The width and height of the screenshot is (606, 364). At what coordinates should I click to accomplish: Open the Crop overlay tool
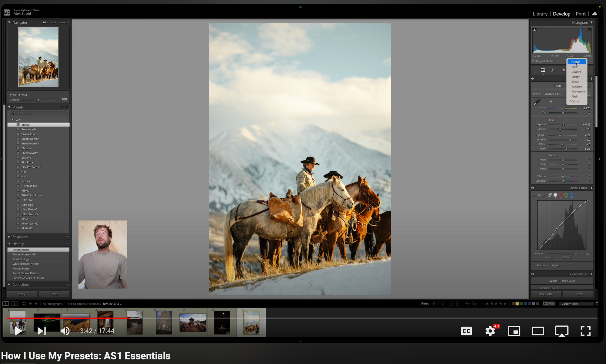[x=553, y=70]
